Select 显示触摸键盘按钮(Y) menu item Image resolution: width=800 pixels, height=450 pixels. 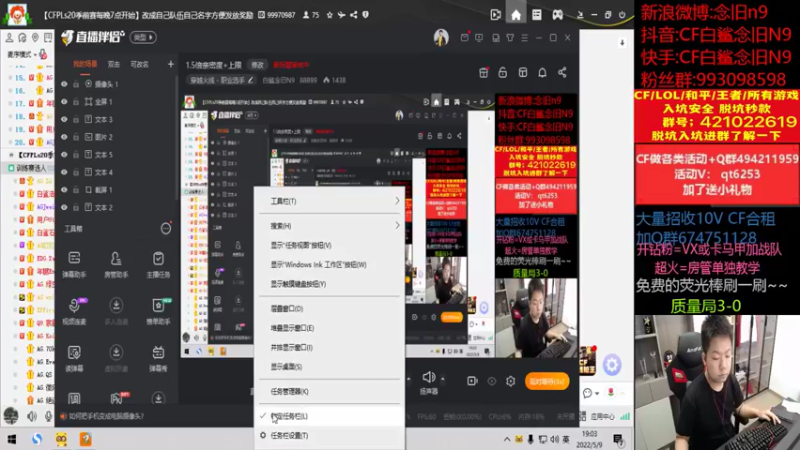click(330, 284)
